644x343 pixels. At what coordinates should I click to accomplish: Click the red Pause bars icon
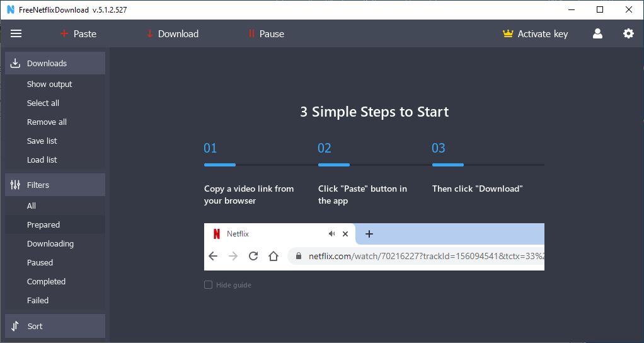251,33
